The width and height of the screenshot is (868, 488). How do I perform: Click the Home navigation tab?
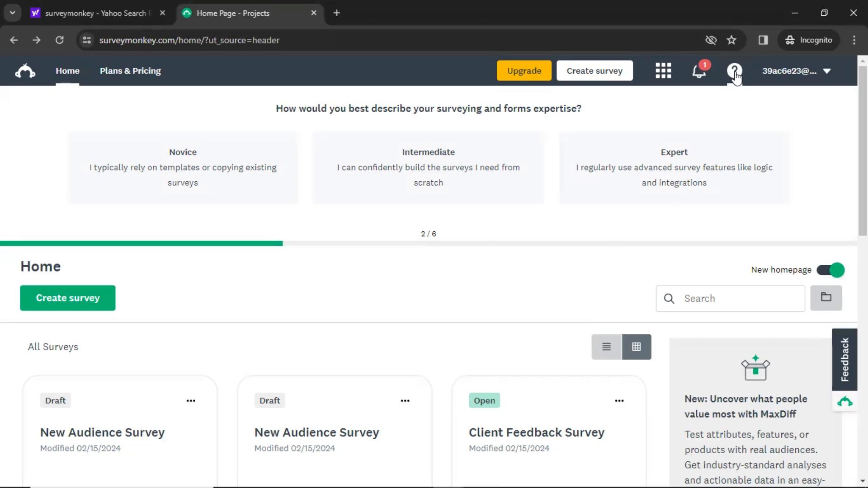(67, 70)
